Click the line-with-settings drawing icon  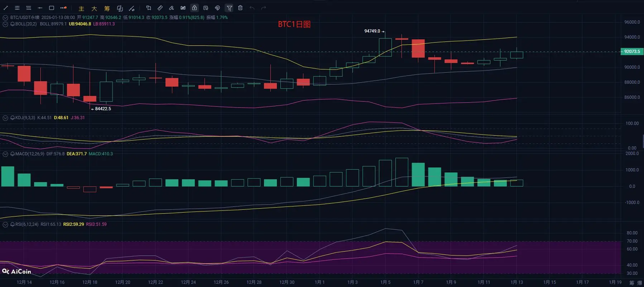pyautogui.click(x=132, y=8)
